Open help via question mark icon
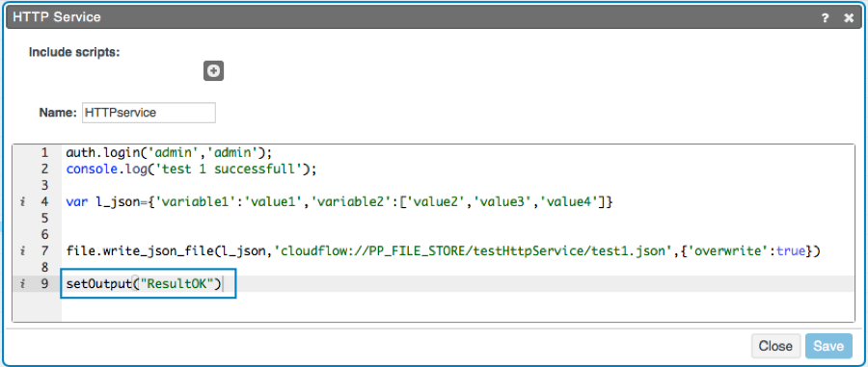This screenshot has width=868, height=367. click(x=825, y=18)
